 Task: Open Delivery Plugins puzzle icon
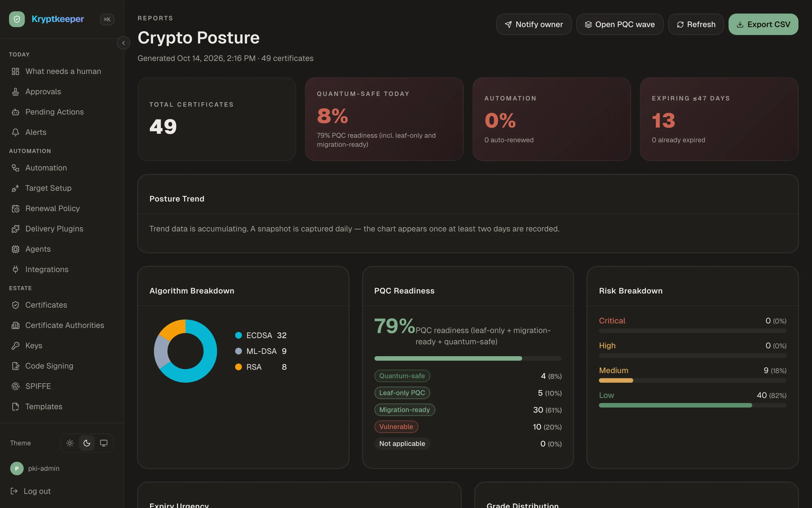click(x=16, y=229)
